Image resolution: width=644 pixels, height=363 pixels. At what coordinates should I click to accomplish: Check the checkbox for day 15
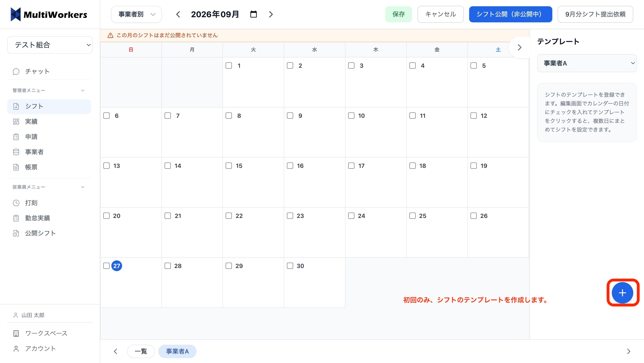(x=229, y=166)
